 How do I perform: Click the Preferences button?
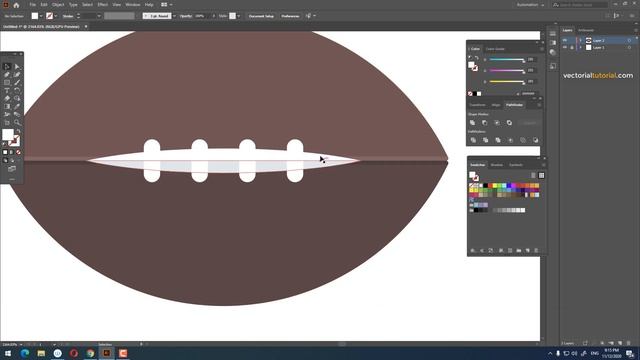point(290,16)
